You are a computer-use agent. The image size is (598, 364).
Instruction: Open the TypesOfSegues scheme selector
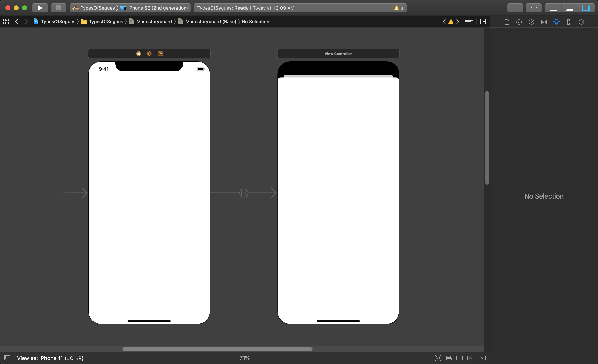(x=94, y=8)
